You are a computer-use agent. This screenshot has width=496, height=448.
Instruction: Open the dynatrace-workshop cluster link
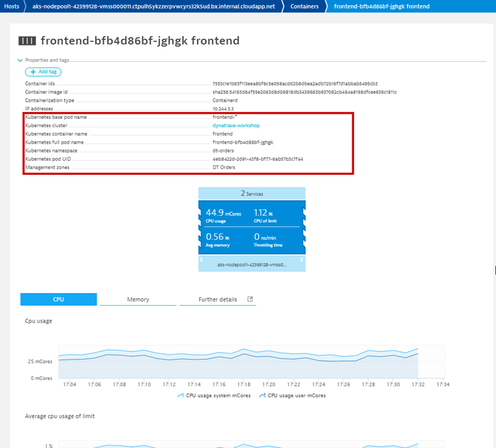236,126
